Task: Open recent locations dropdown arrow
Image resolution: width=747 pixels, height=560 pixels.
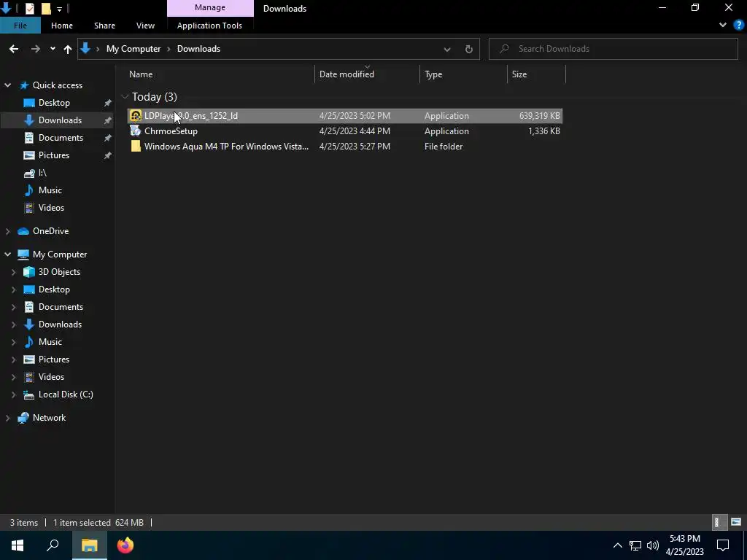Action: [x=53, y=49]
